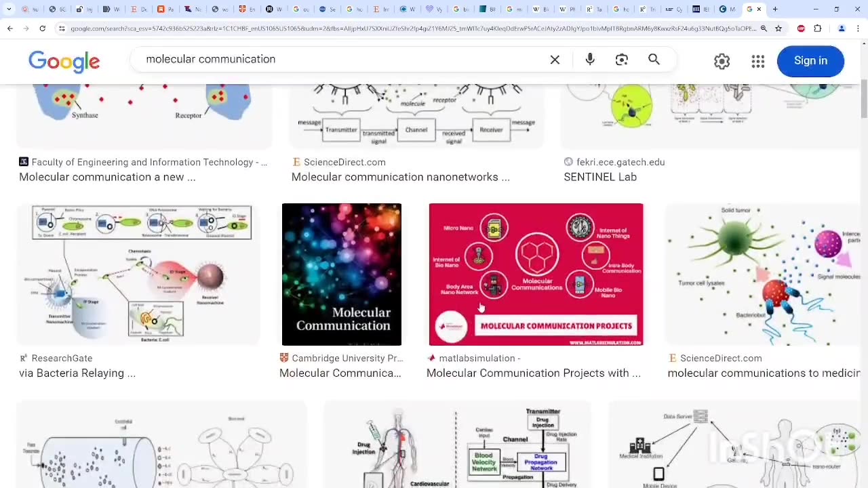This screenshot has height=488, width=868.
Task: Submit search with the magnifying glass
Action: point(654,60)
